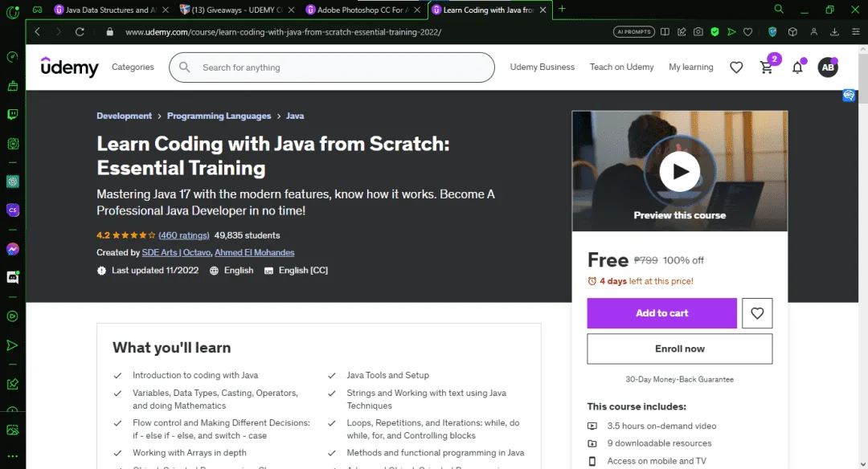Open instructor SDE Arts | Octavo link
Screen dimensions: 868x469
point(176,253)
